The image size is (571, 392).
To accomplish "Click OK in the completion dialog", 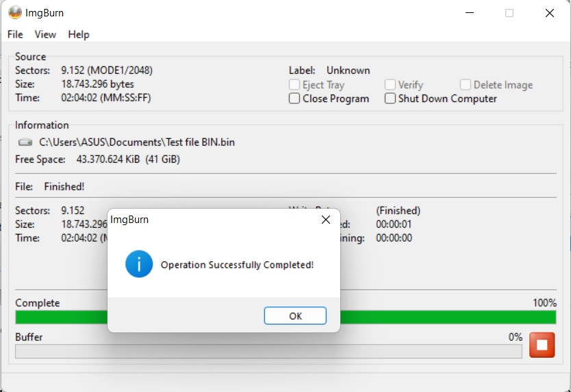I will [x=295, y=315].
